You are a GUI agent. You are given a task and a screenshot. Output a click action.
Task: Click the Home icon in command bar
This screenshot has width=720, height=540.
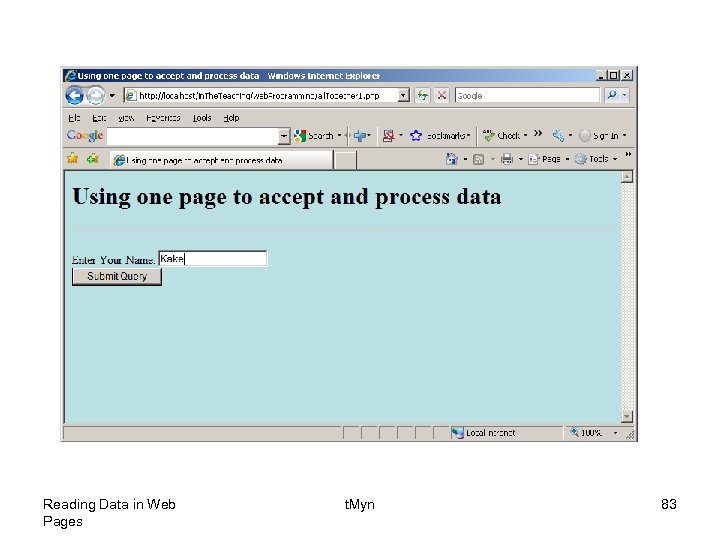[451, 159]
